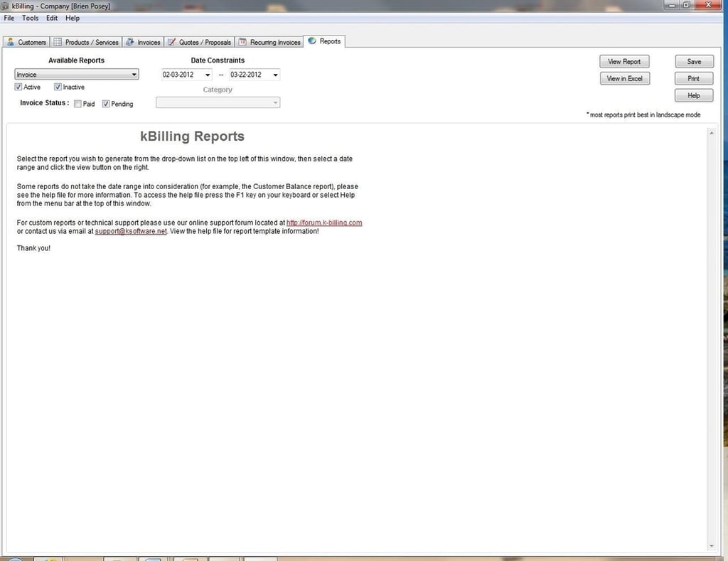728x561 pixels.
Task: Click the kBilling title bar app icon
Action: (5, 6)
